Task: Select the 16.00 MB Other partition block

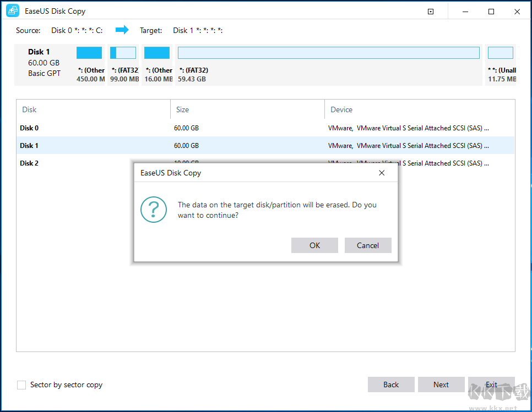Action: point(157,52)
